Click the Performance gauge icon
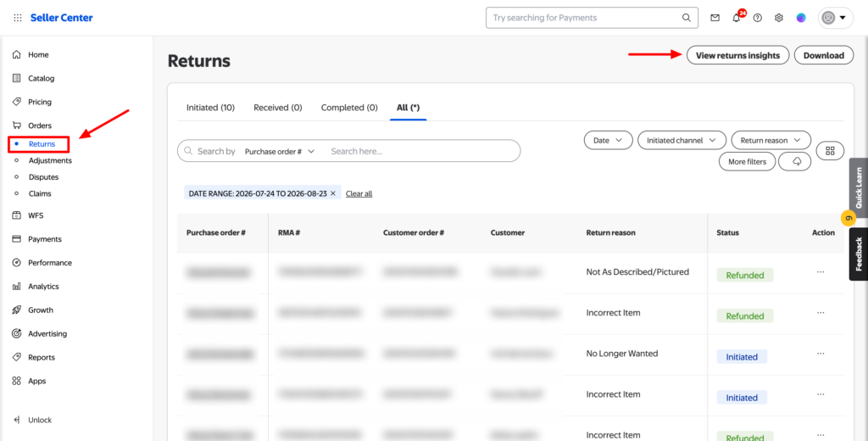Screen dimensions: 868x441 click(x=17, y=263)
